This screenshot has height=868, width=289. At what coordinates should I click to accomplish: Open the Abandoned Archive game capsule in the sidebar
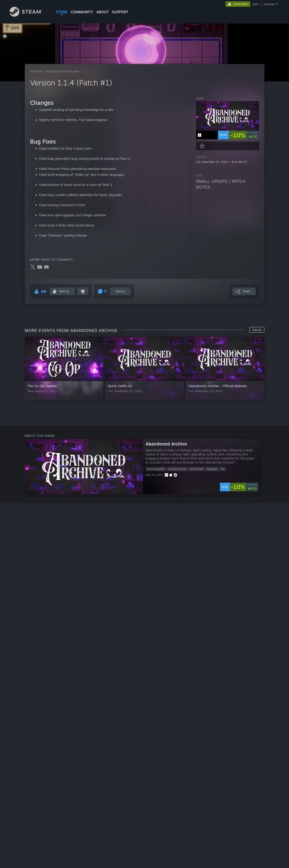click(x=227, y=116)
